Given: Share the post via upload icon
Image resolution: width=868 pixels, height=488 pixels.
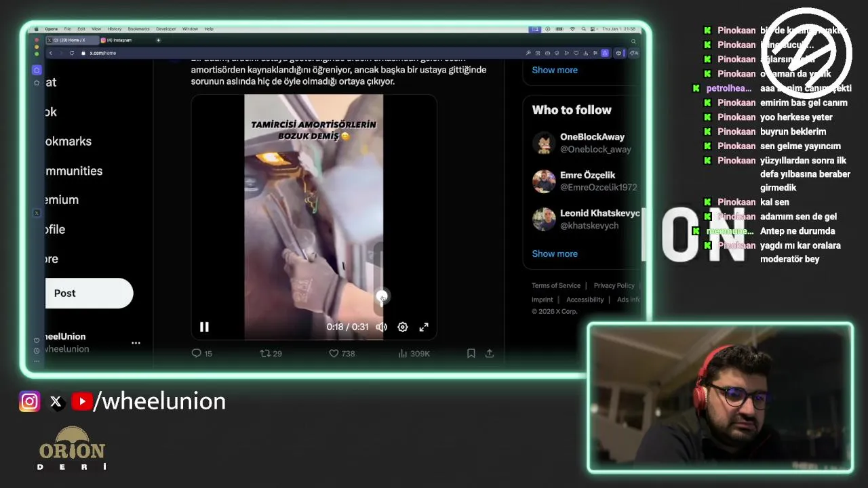Looking at the screenshot, I should [490, 353].
